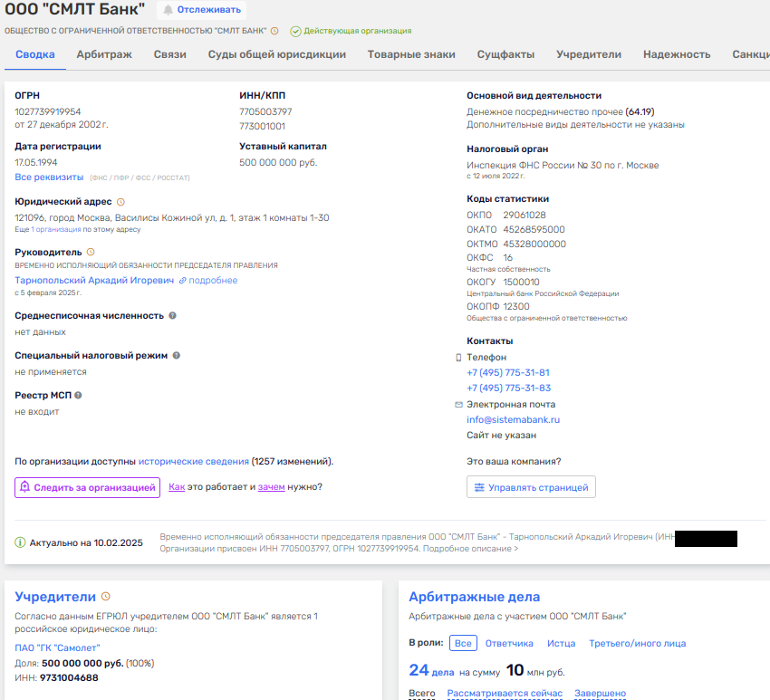This screenshot has height=700, width=770.
Task: Select the Все role filter
Action: tap(463, 643)
